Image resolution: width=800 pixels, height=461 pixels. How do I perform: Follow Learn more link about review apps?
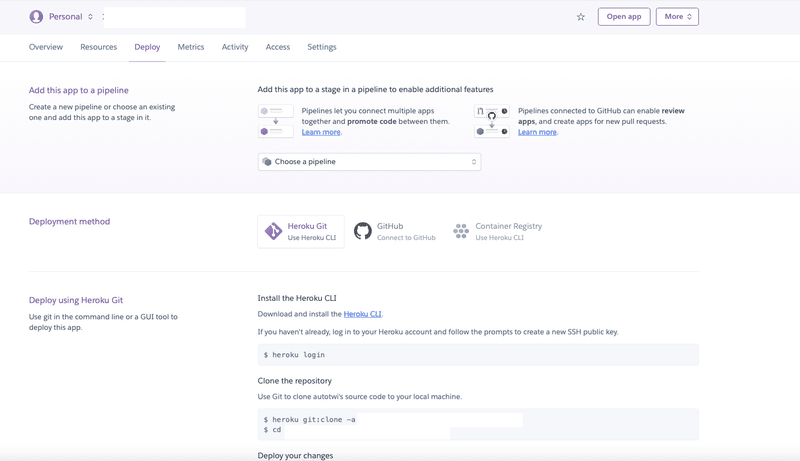(537, 132)
